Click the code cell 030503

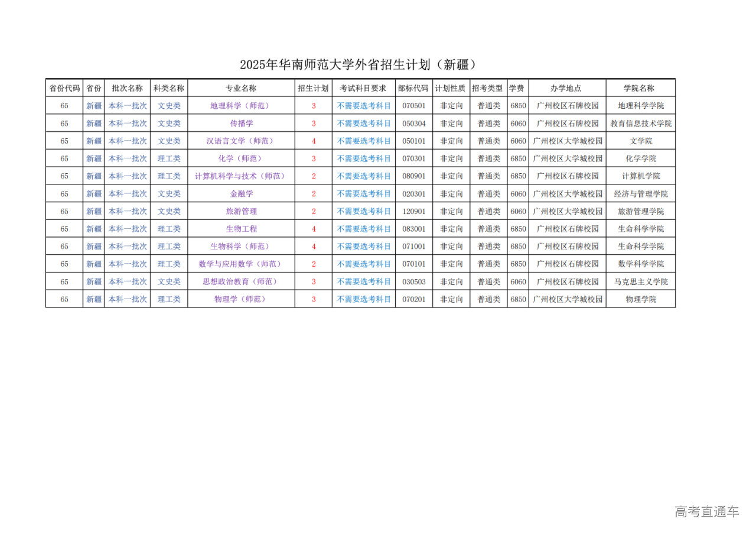click(413, 282)
